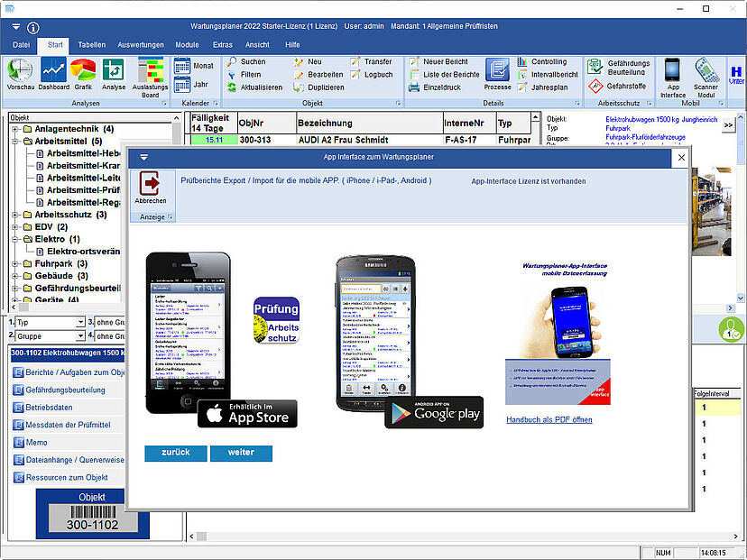Open the Dashboard chart icon
747x560 pixels.
click(53, 70)
